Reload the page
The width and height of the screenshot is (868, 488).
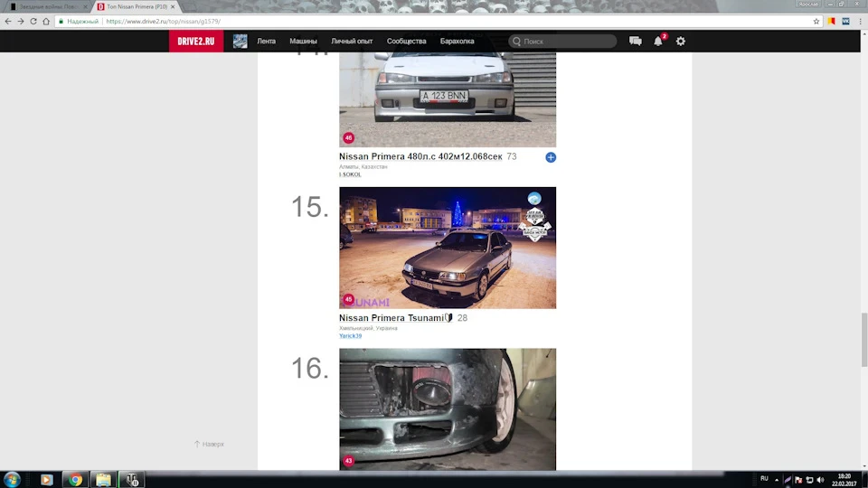(33, 21)
